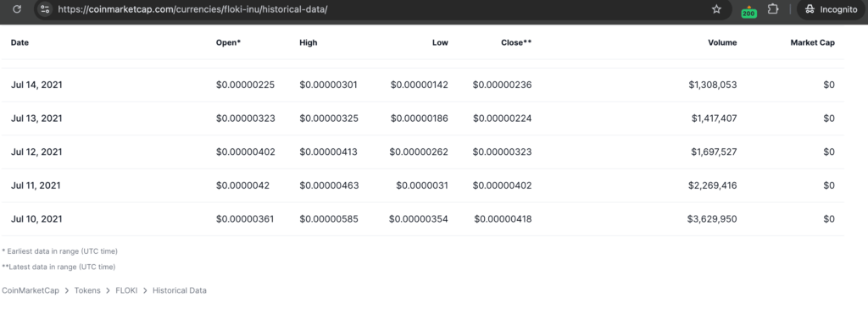This screenshot has height=314, width=868.
Task: Click the Close** column header
Action: tap(516, 42)
